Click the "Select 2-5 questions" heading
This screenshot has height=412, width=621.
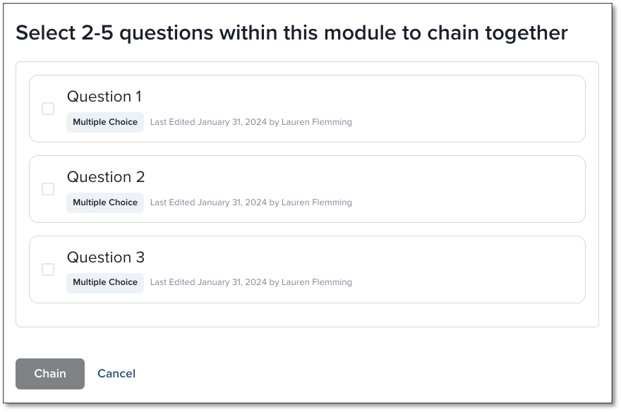coord(292,33)
